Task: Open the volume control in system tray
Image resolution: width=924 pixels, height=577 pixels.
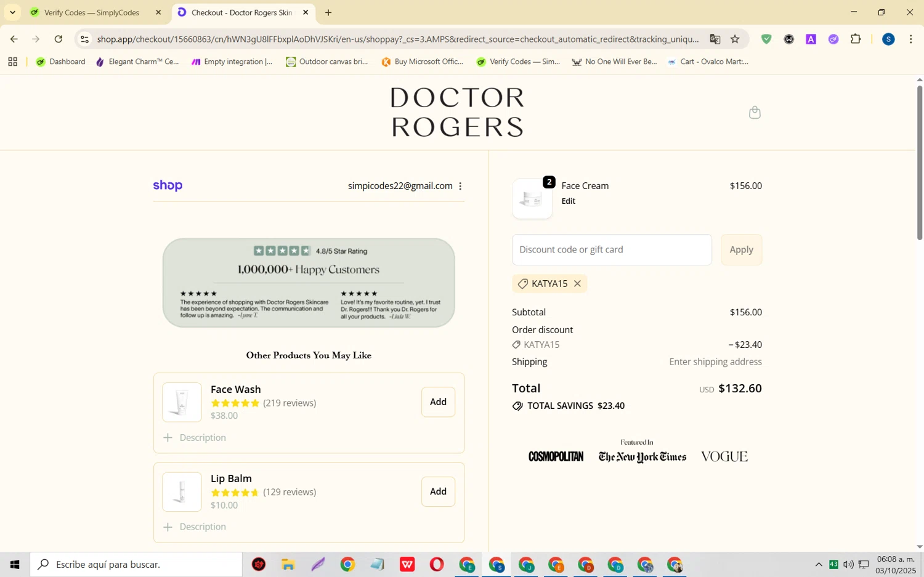Action: (848, 564)
